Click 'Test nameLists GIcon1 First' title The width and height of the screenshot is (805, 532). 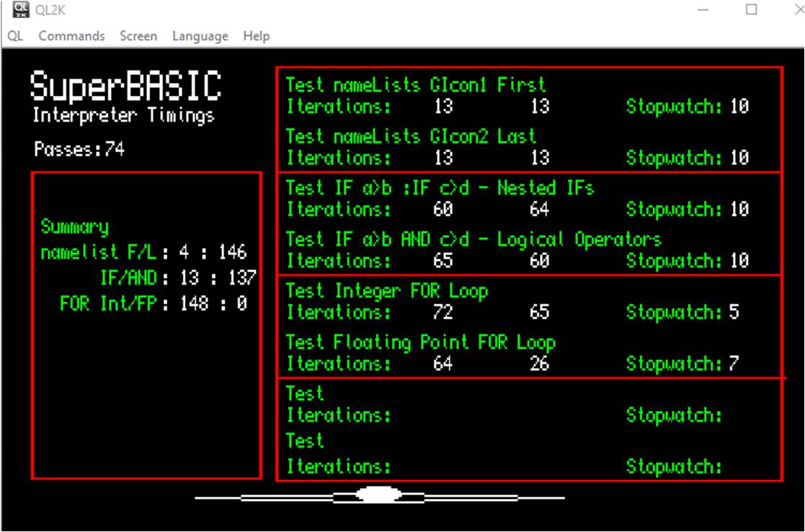415,85
